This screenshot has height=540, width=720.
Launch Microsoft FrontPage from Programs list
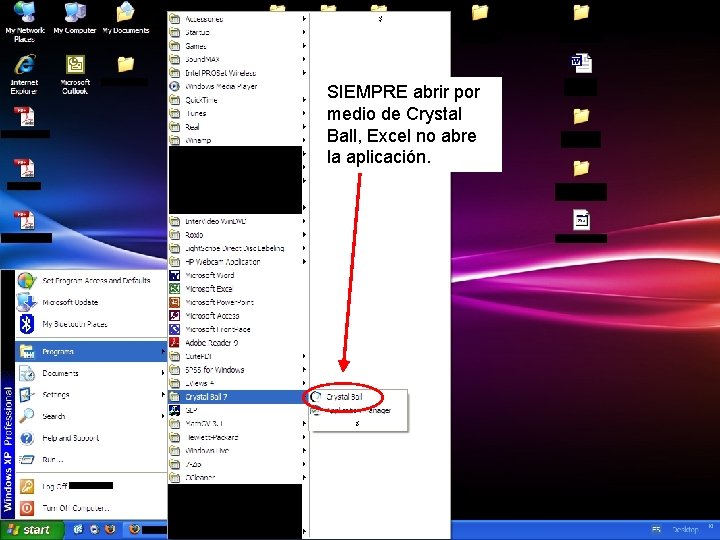click(x=238, y=329)
